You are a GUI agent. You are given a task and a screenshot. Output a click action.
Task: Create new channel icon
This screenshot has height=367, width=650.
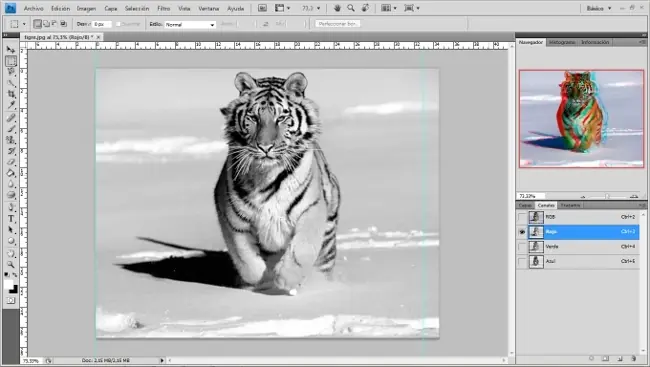click(620, 358)
